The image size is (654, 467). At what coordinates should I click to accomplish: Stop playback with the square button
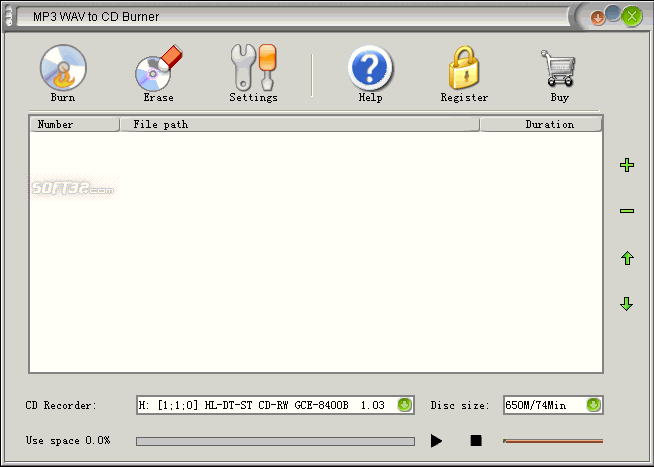click(x=476, y=440)
